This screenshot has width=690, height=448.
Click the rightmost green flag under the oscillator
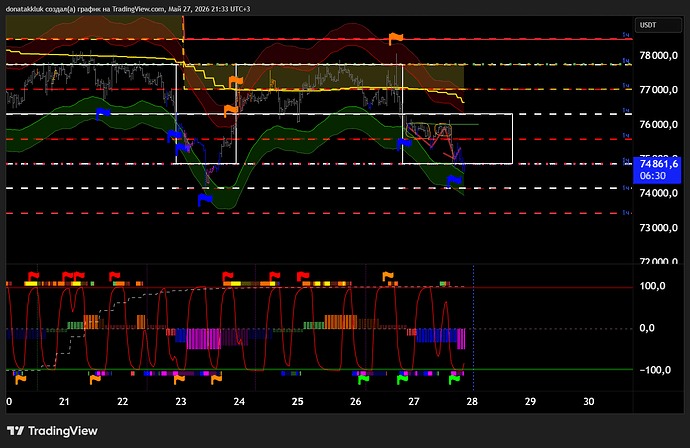(454, 379)
